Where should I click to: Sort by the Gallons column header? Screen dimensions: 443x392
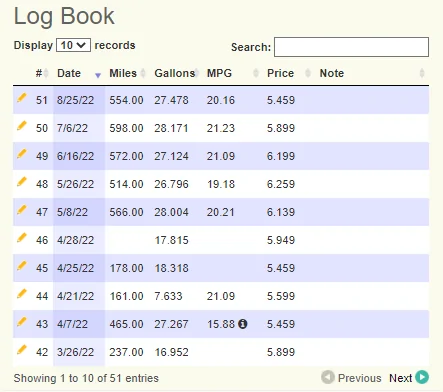[x=177, y=73]
